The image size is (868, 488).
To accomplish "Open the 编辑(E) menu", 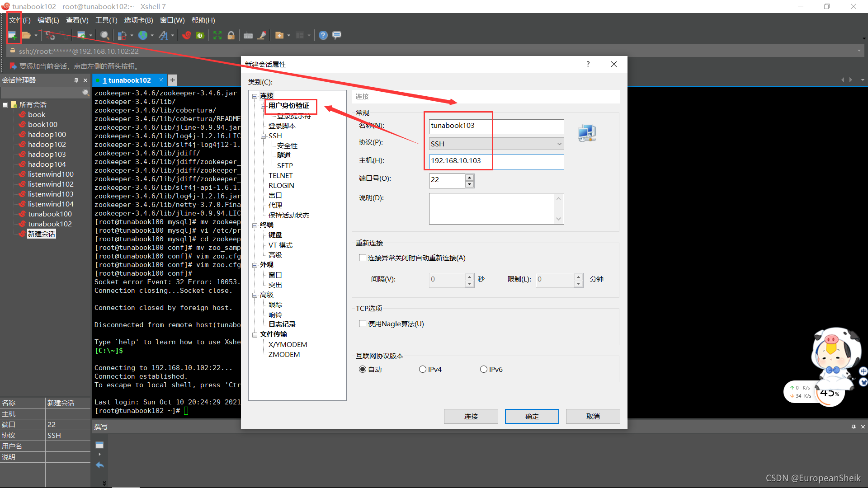I will click(x=48, y=20).
